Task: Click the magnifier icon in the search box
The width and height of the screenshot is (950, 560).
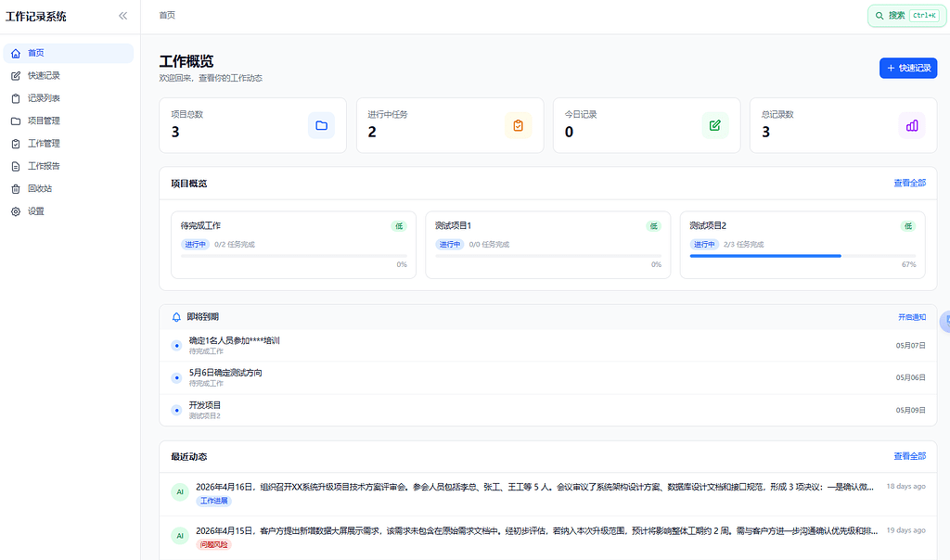Action: [x=879, y=16]
